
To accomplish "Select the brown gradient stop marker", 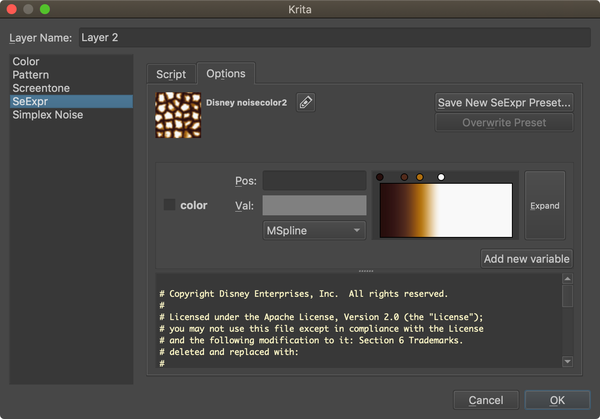I will pos(404,177).
